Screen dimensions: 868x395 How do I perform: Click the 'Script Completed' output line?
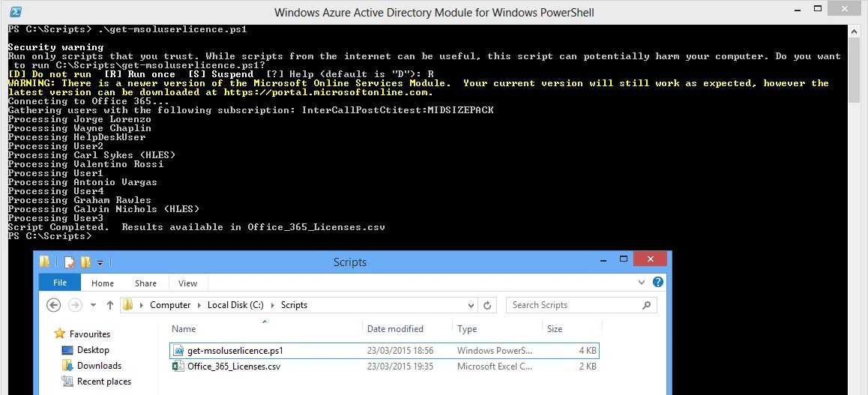[196, 227]
